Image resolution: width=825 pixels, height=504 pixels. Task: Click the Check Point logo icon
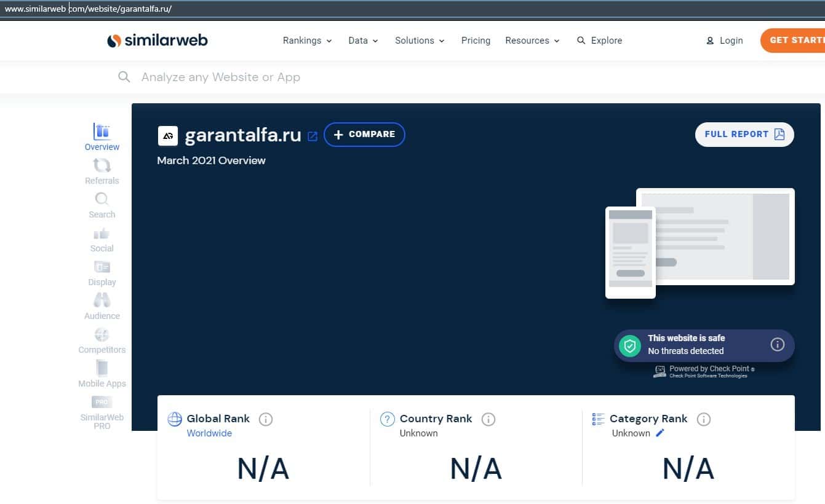660,371
